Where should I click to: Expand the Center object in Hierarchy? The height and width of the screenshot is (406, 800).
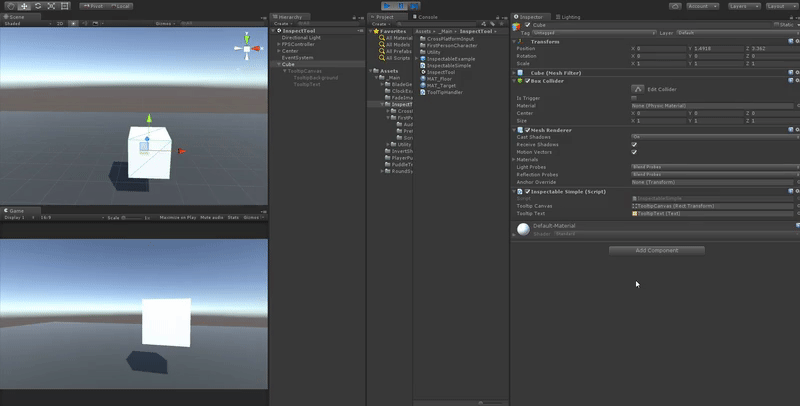coord(279,51)
